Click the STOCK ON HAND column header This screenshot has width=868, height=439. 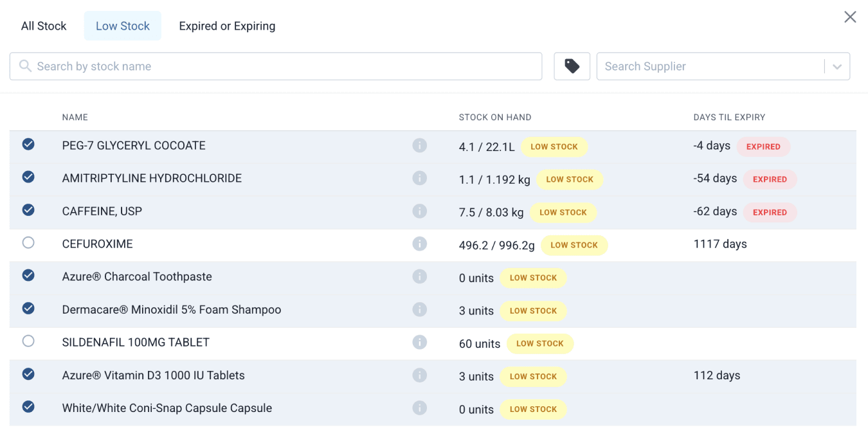point(495,118)
